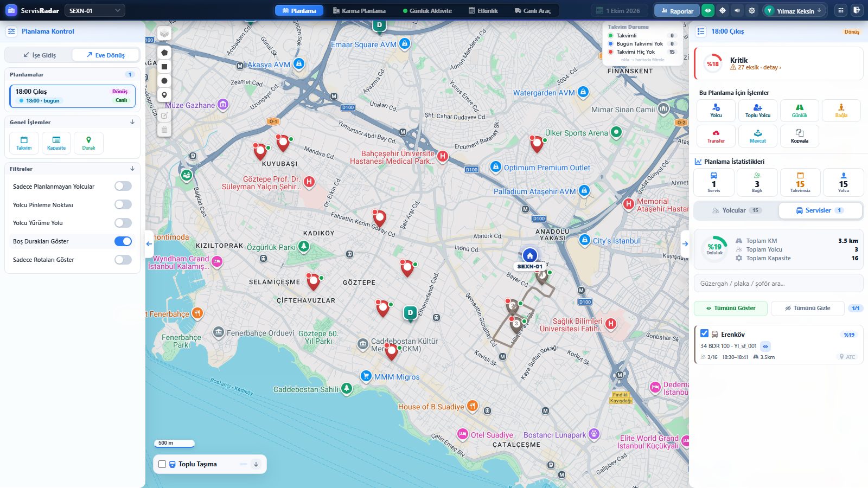Switch to Servisler tab
Image resolution: width=868 pixels, height=488 pixels.
820,210
